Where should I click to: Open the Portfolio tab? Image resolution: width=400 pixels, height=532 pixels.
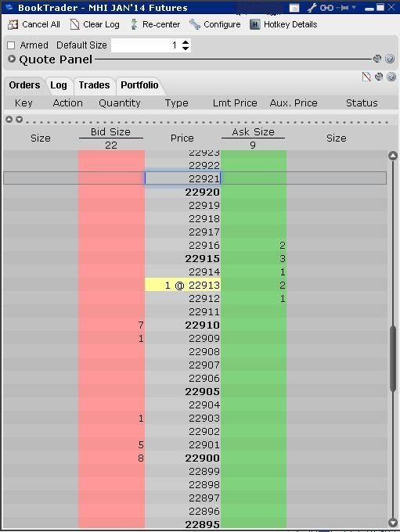coord(139,85)
